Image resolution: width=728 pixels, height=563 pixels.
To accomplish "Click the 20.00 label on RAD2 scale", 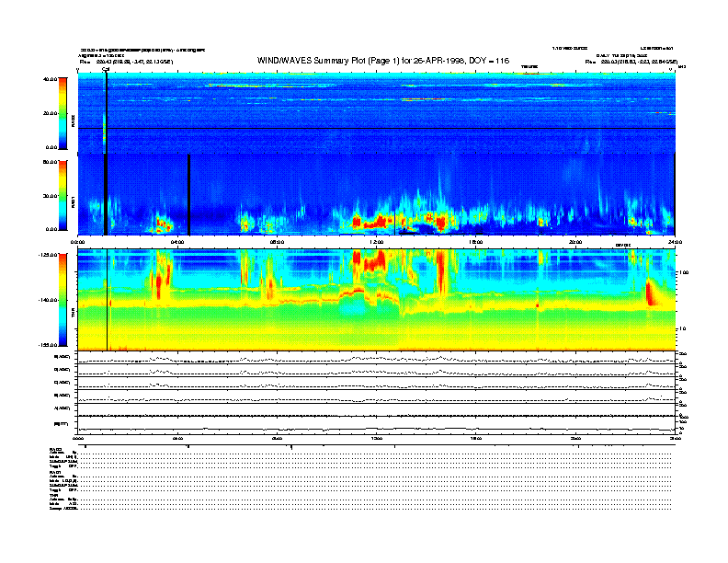I will 50,113.
